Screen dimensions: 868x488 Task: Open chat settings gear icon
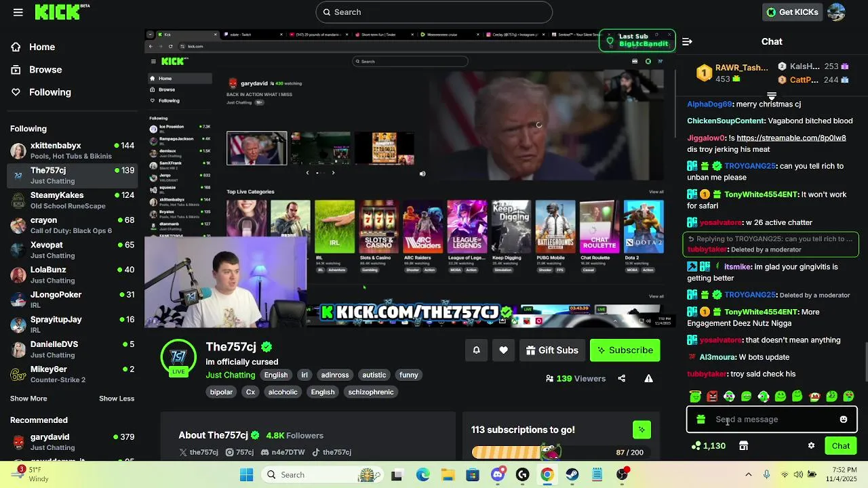(811, 446)
